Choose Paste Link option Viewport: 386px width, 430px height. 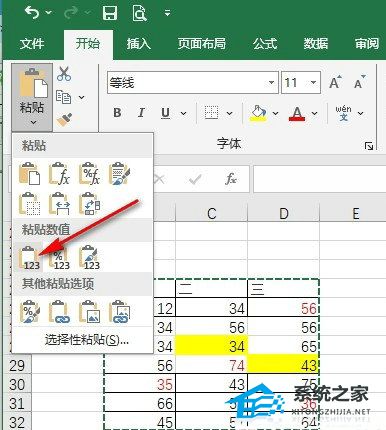coord(59,312)
